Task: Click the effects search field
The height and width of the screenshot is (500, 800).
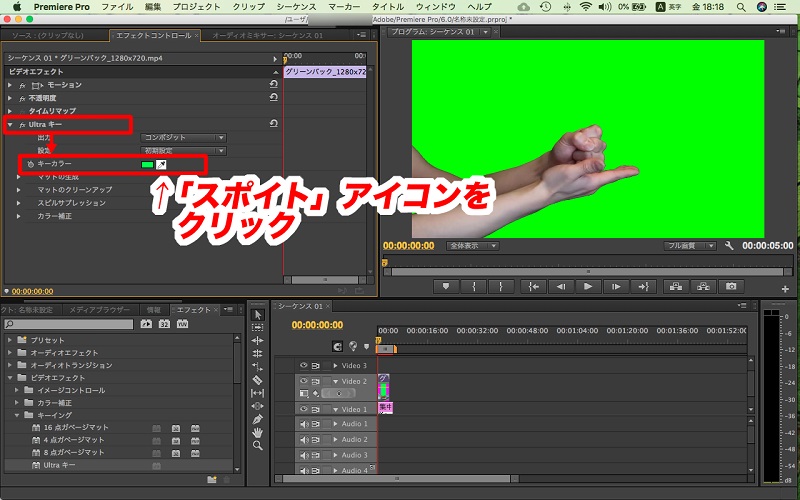Action: (x=69, y=324)
